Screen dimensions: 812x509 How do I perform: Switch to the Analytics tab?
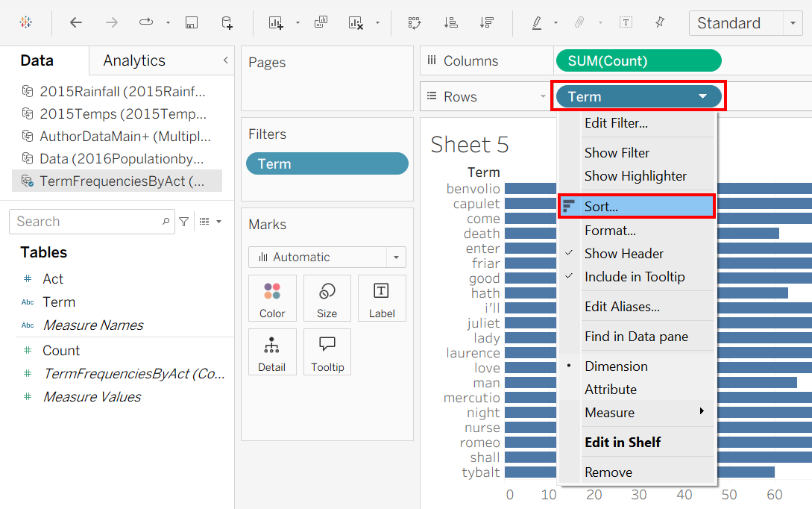(134, 60)
